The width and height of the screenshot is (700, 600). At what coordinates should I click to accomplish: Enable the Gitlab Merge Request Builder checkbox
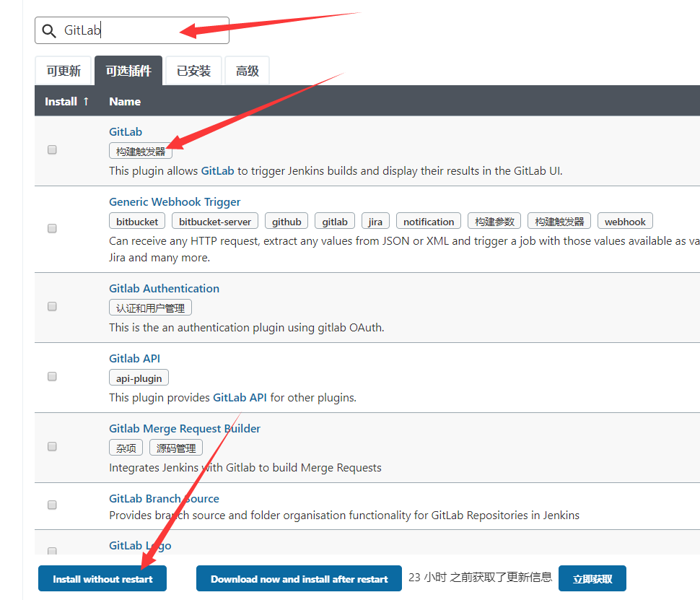point(52,447)
